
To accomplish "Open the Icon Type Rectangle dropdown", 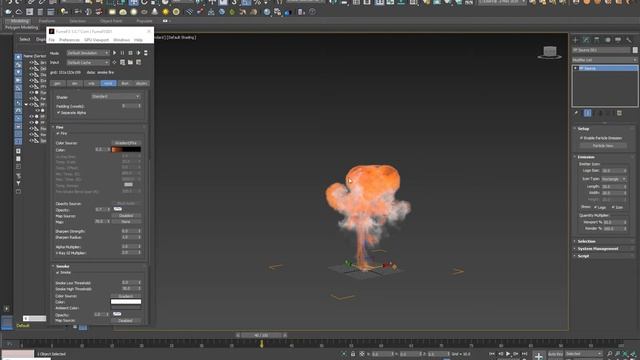I will click(613, 179).
